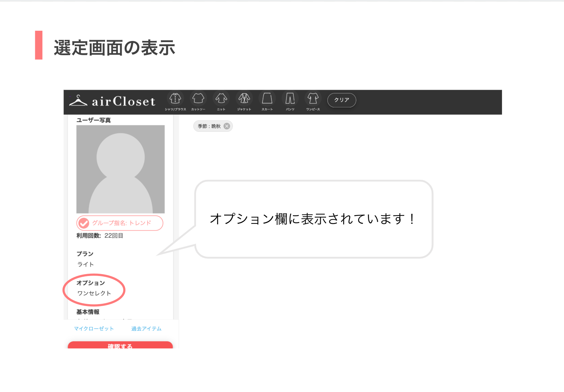Pick the スカート skirt icon
The image size is (564, 392).
point(267,99)
